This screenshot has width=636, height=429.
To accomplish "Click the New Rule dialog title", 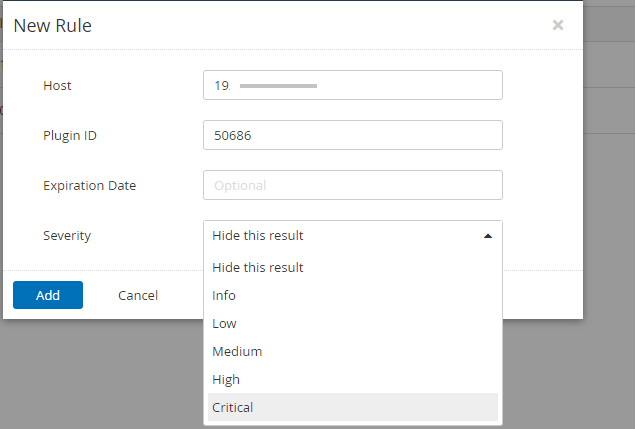I will [53, 26].
